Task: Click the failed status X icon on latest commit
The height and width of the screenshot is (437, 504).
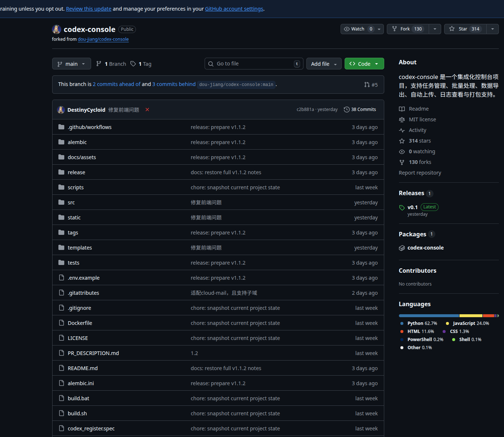Action: (147, 110)
